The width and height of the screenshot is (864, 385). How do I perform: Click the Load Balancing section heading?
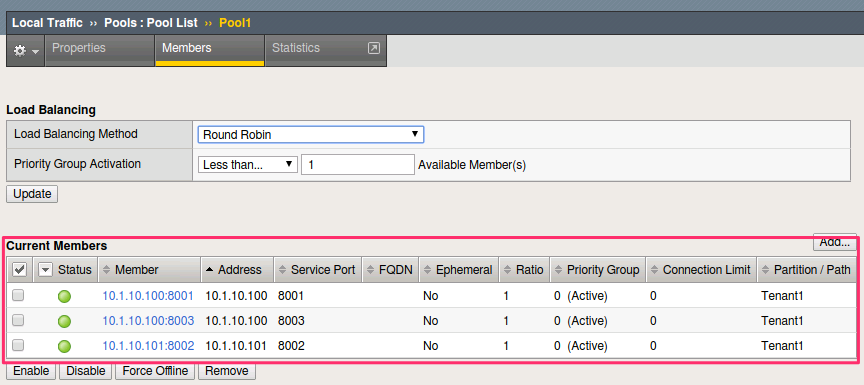click(51, 110)
